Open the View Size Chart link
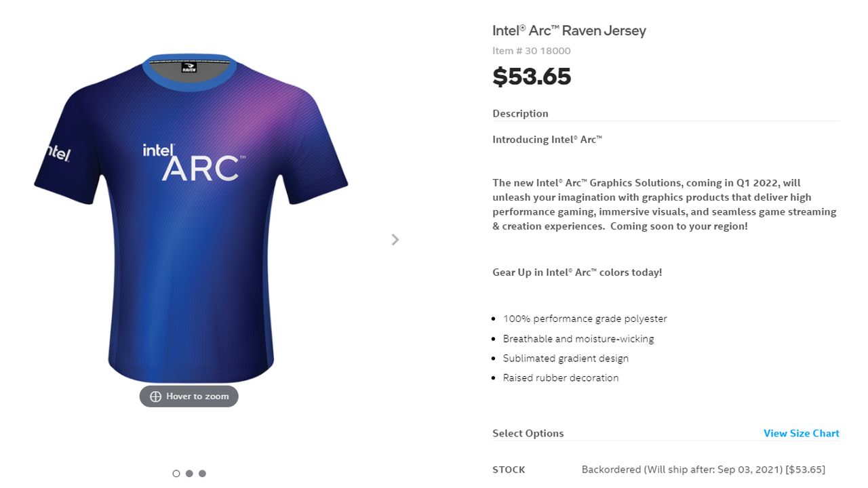This screenshot has width=868, height=488. (x=801, y=433)
